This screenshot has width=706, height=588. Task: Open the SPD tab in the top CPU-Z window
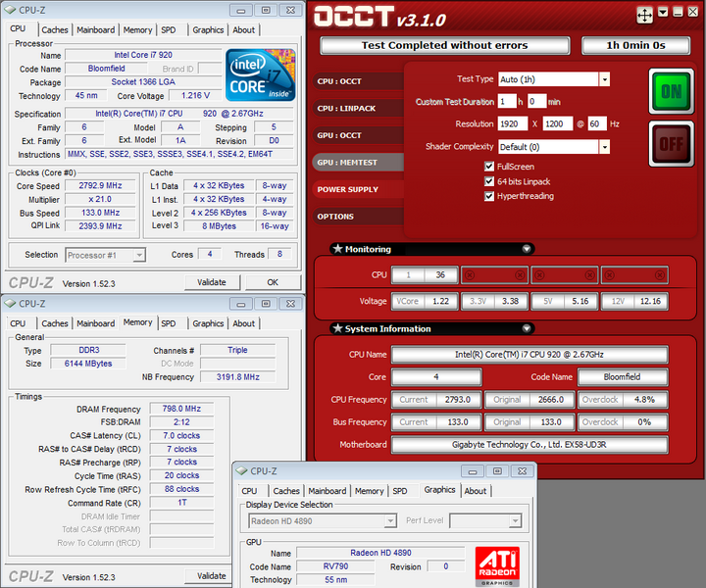click(169, 30)
